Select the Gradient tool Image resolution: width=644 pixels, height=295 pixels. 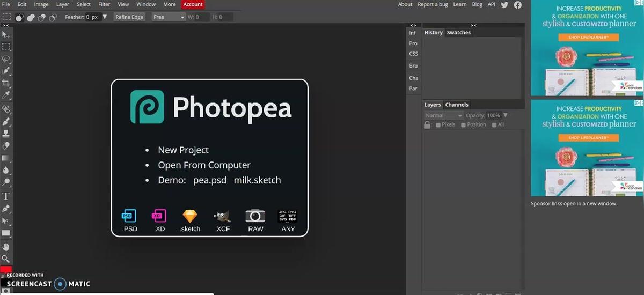point(6,158)
